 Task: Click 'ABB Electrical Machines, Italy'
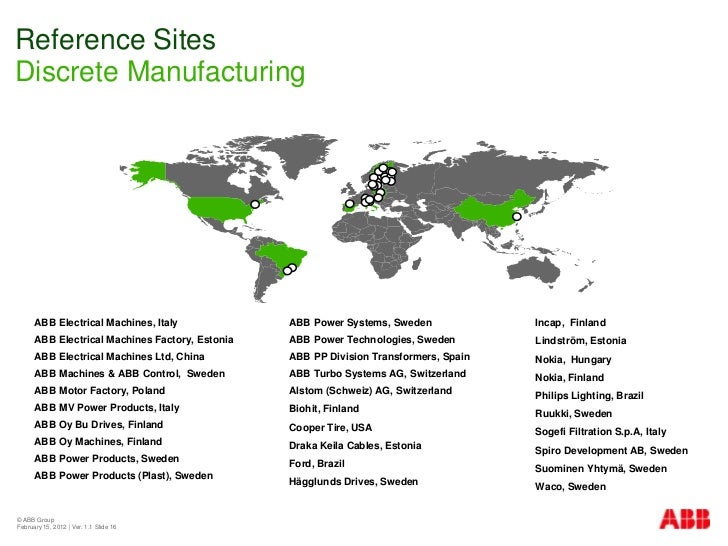tap(106, 323)
